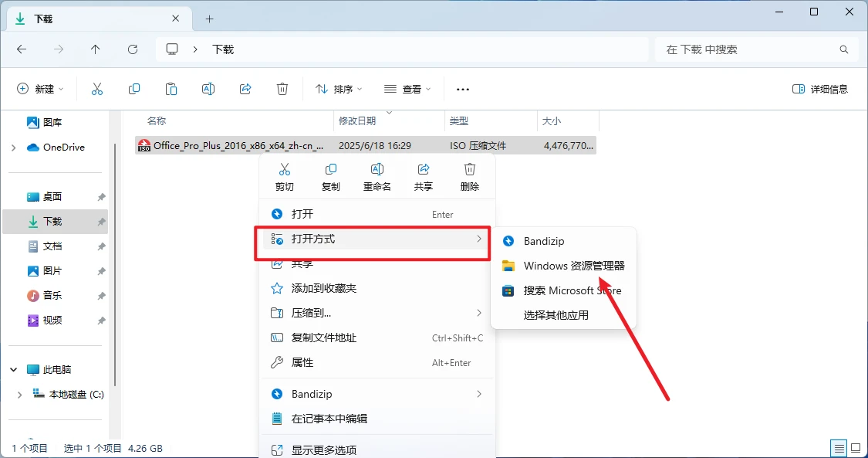Click 在记事本中编辑 in the context menu
This screenshot has height=458, width=868.
click(377, 419)
